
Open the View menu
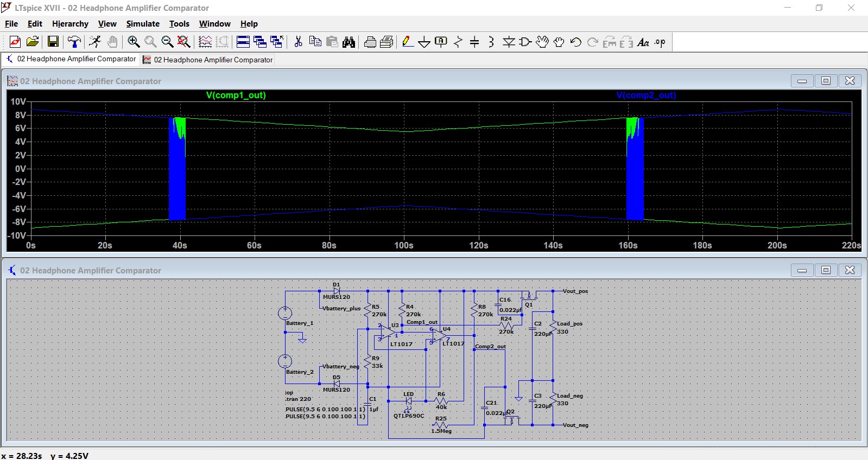click(107, 24)
